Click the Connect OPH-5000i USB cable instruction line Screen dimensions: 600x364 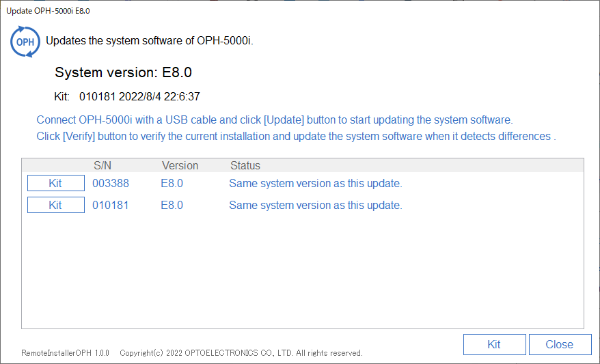275,120
